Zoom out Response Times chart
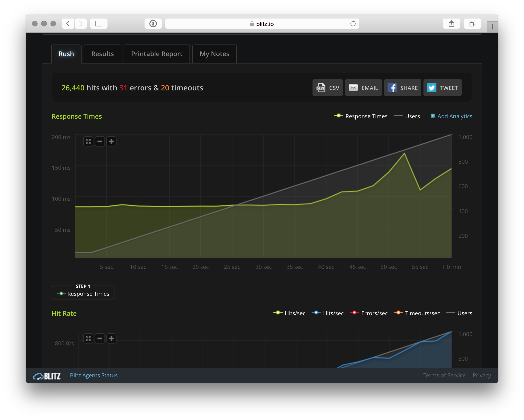 [100, 142]
